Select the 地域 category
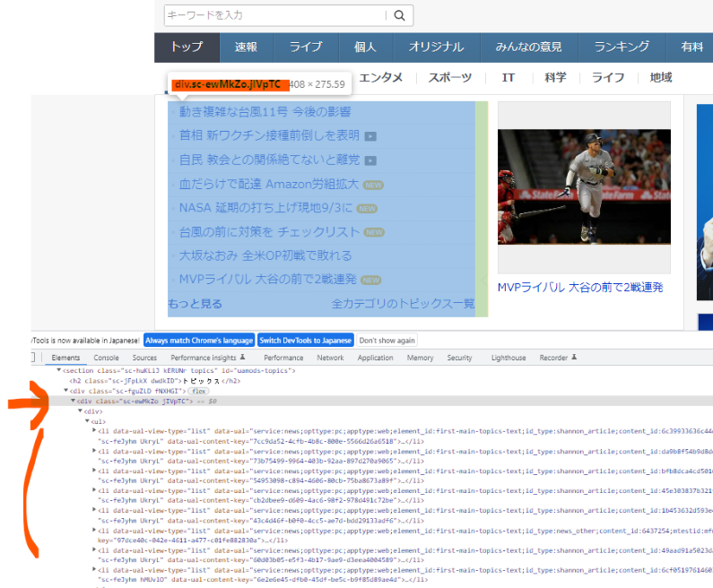Screen dimensions: 713x588 [x=661, y=78]
